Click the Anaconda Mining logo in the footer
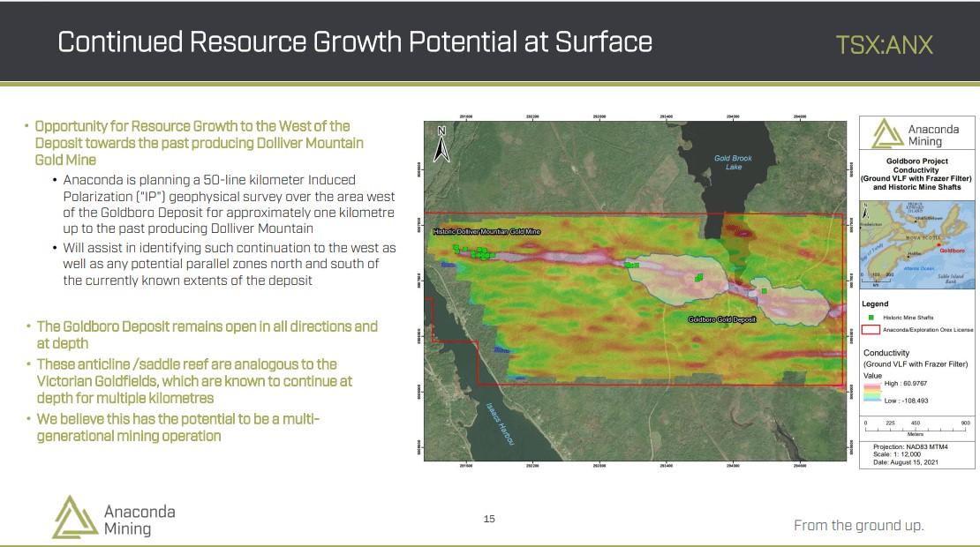 click(114, 518)
